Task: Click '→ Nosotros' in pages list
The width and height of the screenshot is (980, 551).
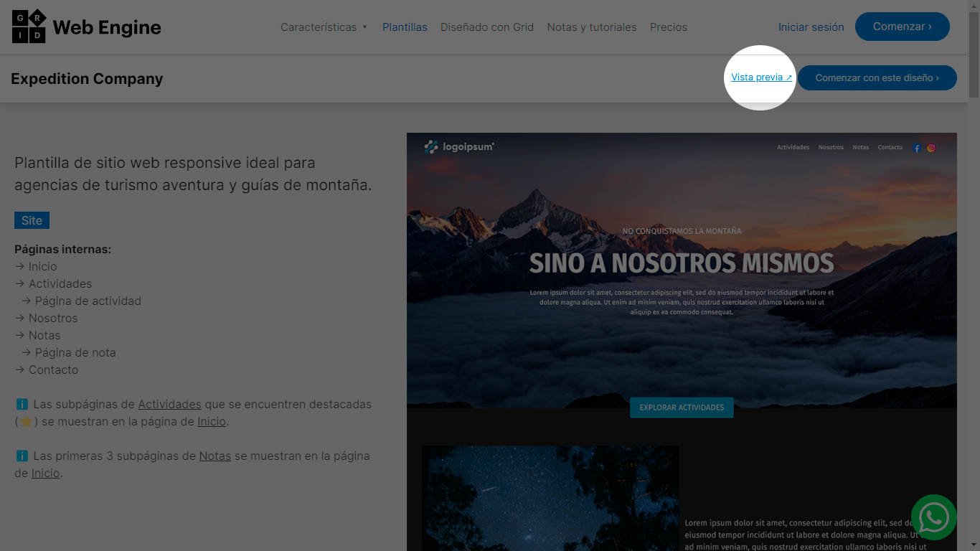Action: 46,318
